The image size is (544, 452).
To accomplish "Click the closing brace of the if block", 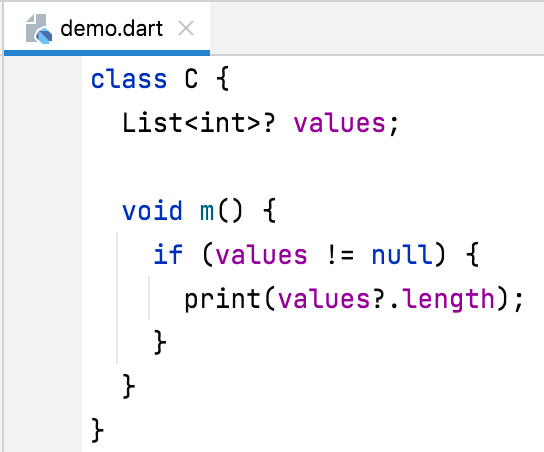I will click(160, 342).
